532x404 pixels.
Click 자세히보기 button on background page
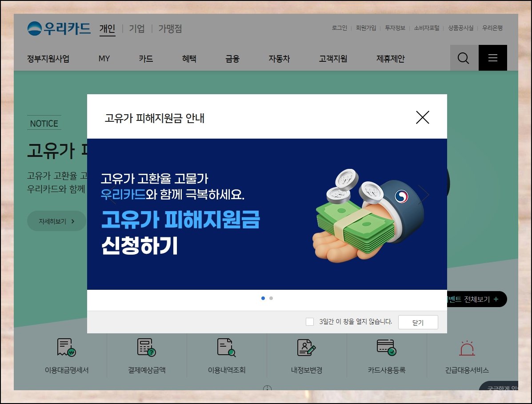point(56,221)
